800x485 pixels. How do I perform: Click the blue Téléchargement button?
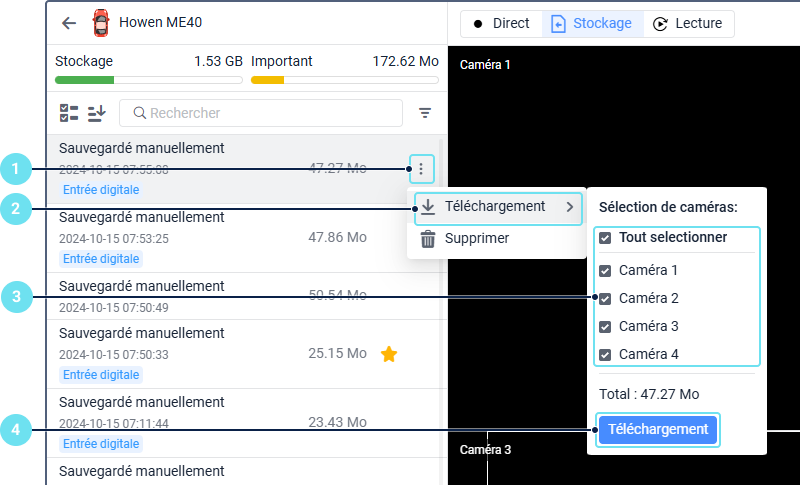pos(658,430)
